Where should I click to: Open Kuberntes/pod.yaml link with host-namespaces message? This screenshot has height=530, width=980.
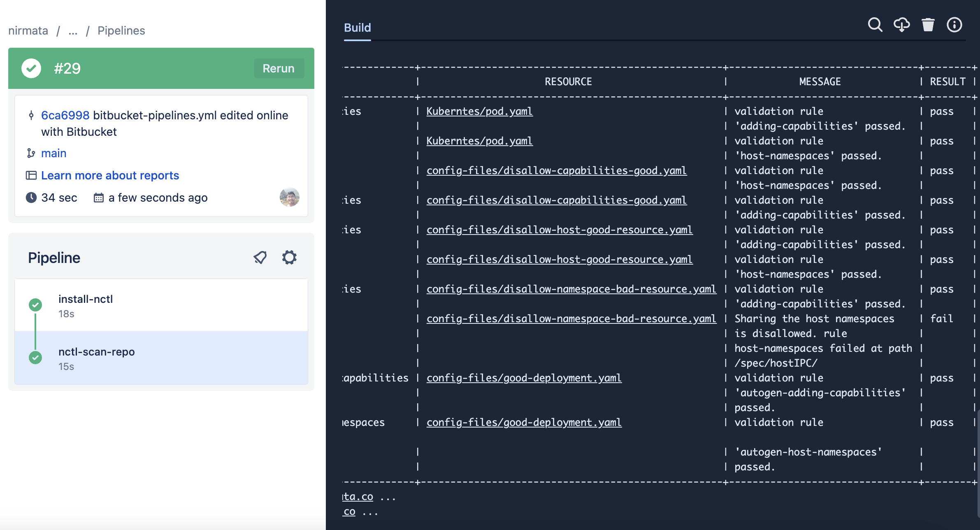tap(479, 141)
